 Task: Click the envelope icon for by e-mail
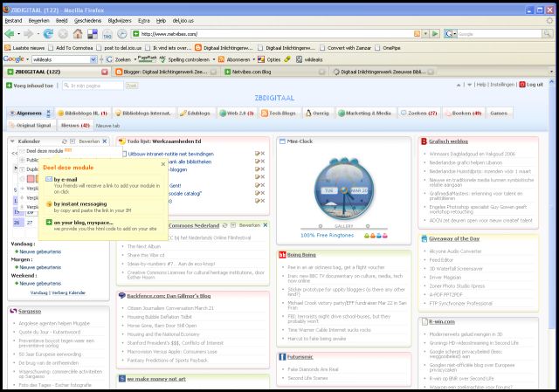[x=49, y=179]
